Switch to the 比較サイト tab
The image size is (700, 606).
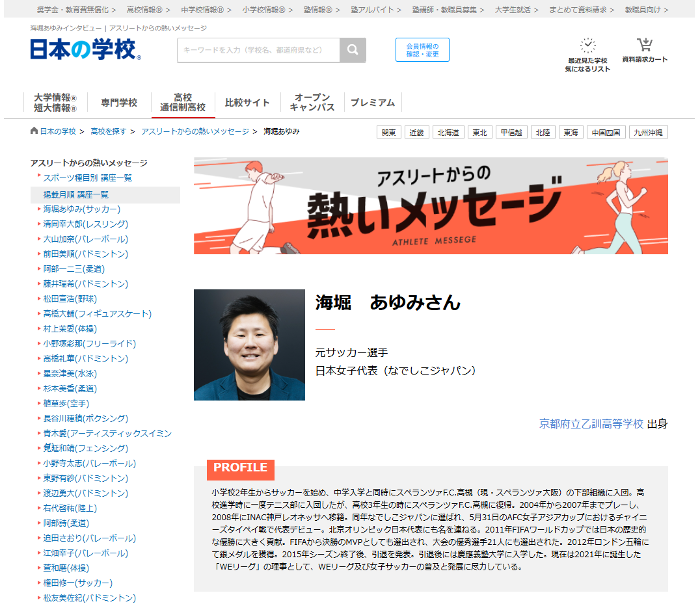[x=247, y=102]
